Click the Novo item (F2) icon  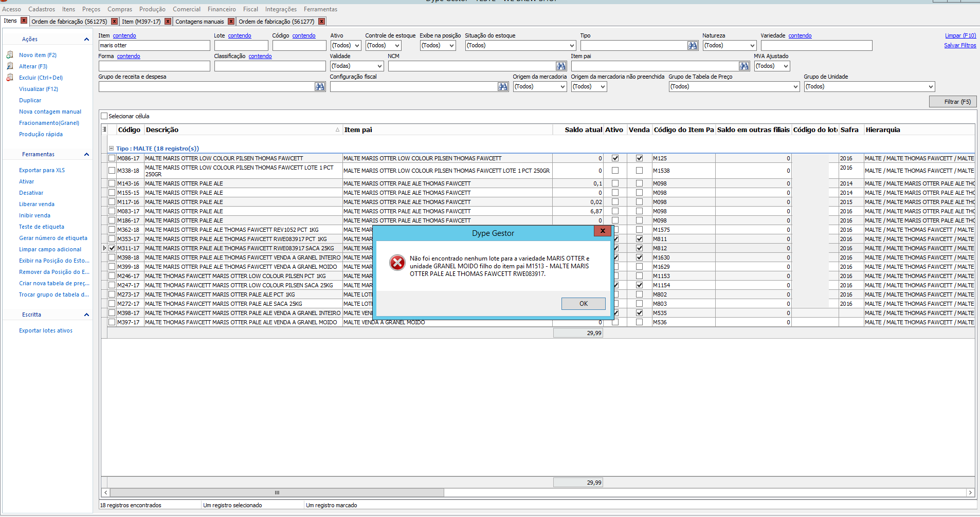10,55
